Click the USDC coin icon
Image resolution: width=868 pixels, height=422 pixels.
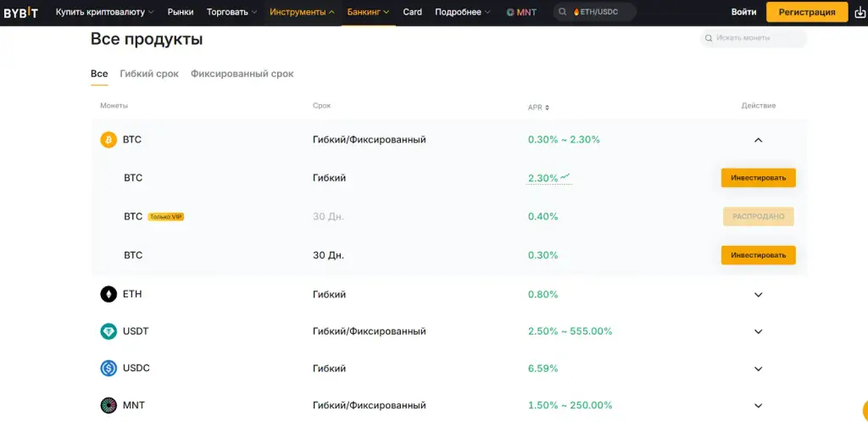[108, 369]
